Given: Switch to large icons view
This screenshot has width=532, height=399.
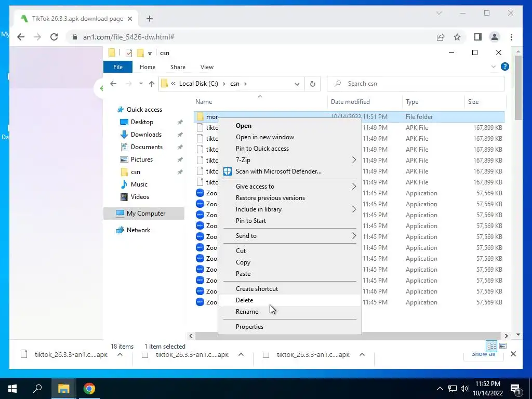Looking at the screenshot, I should click(503, 346).
